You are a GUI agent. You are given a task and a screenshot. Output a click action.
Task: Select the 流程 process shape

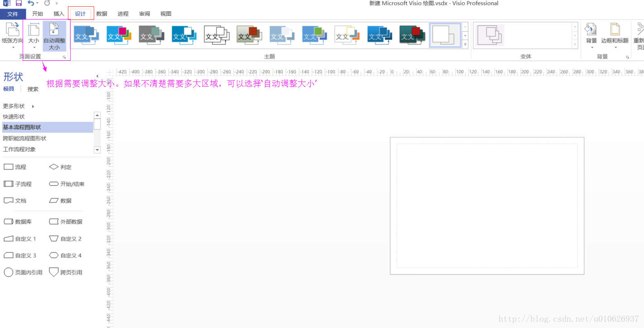click(15, 167)
